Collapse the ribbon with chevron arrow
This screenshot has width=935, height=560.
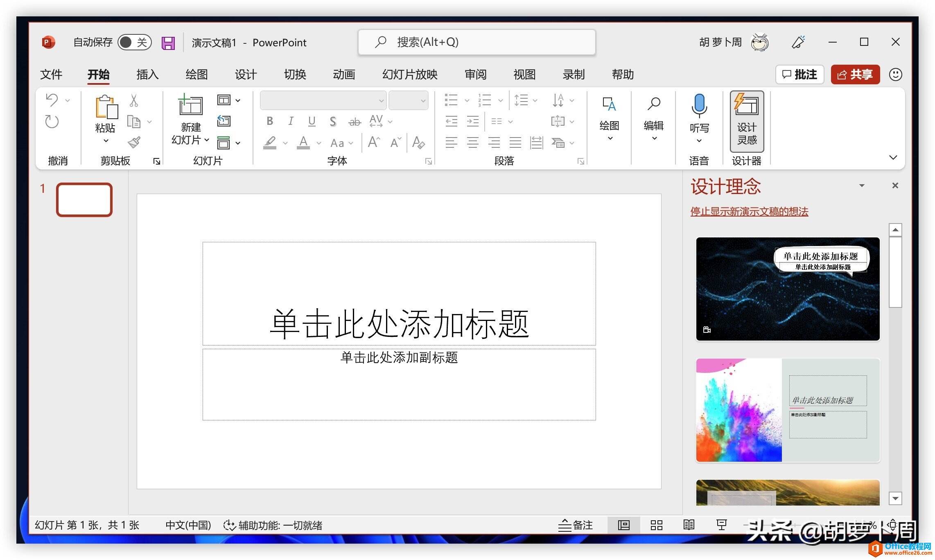tap(893, 158)
